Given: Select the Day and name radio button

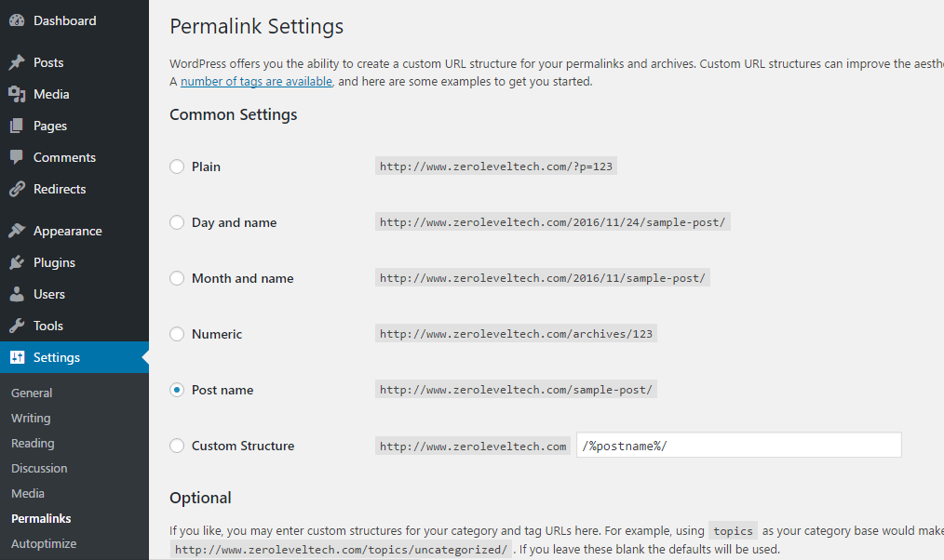Looking at the screenshot, I should [x=176, y=222].
